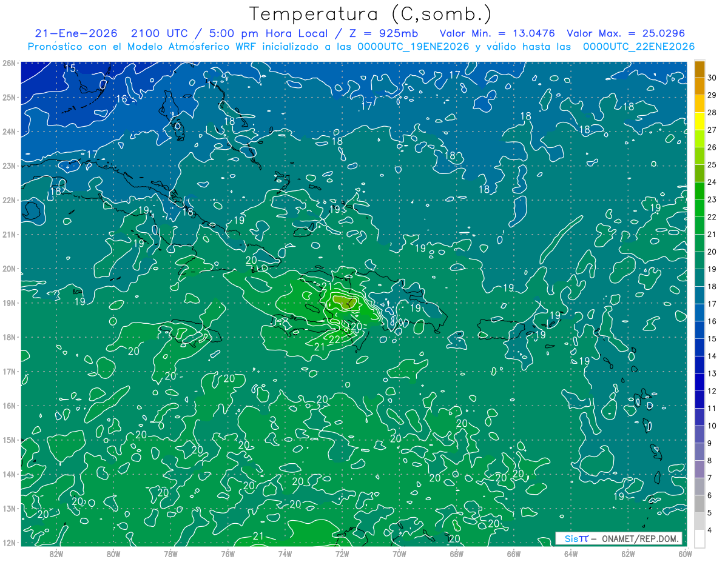Viewport: 728px width, 562px height.
Task: Click the 80W longitude axis label
Action: (x=113, y=554)
